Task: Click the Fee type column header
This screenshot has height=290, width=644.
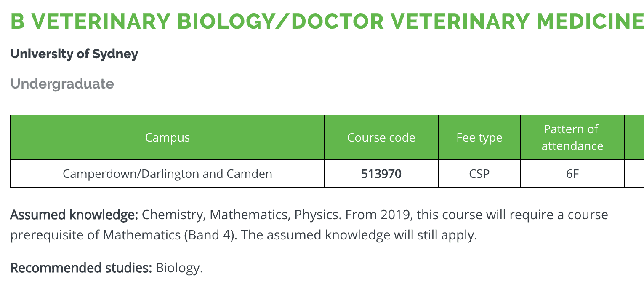Action: pyautogui.click(x=479, y=137)
